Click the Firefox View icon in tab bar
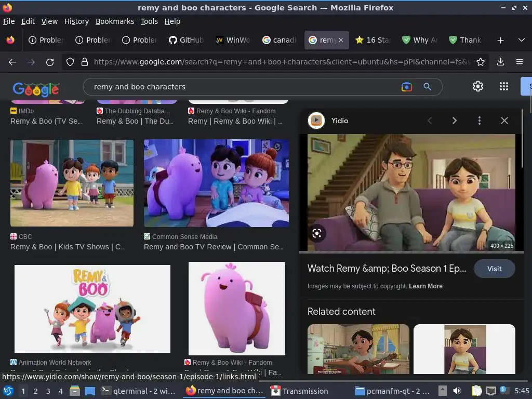Screen dimensions: 532x399 [10, 40]
